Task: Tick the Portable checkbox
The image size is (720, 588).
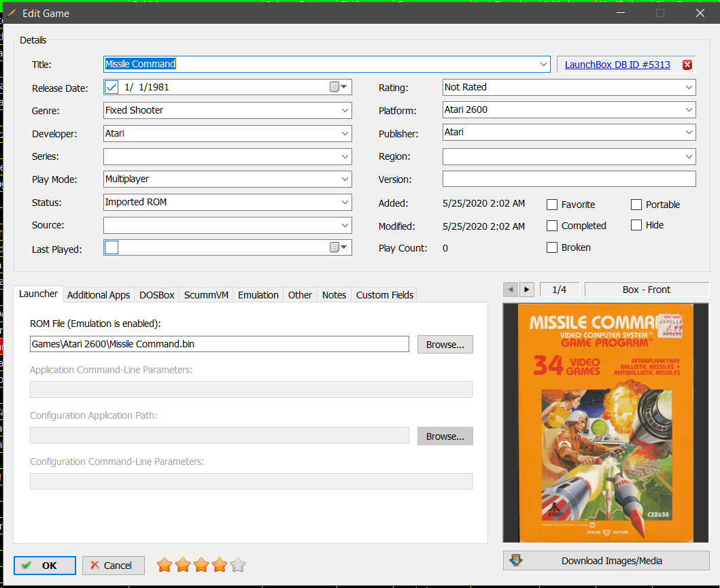Action: click(636, 205)
